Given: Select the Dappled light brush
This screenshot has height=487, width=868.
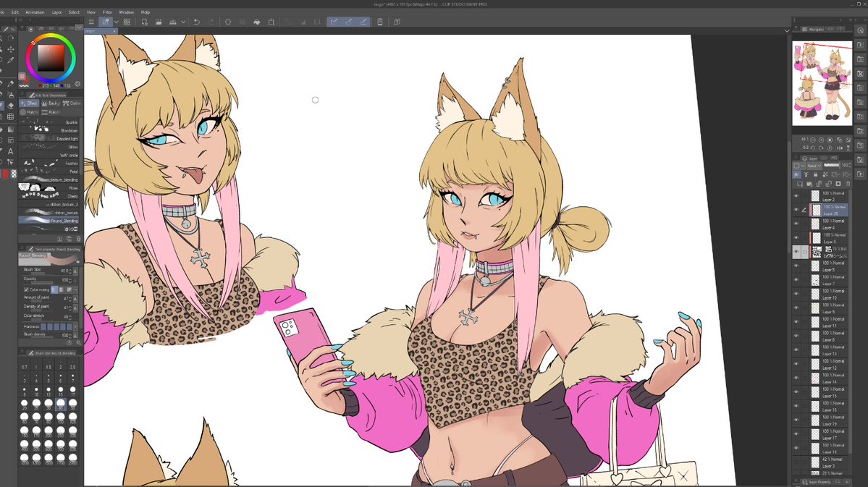Looking at the screenshot, I should click(x=50, y=138).
